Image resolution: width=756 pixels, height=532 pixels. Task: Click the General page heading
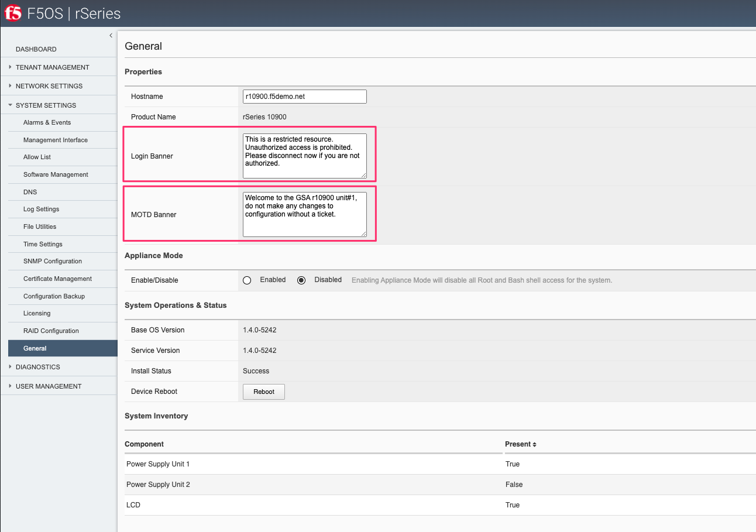click(143, 46)
